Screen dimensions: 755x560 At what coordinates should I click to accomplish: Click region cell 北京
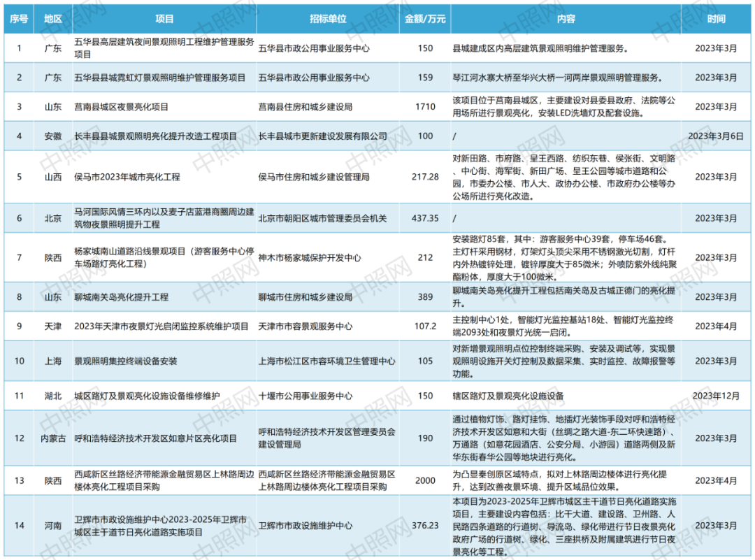[53, 218]
